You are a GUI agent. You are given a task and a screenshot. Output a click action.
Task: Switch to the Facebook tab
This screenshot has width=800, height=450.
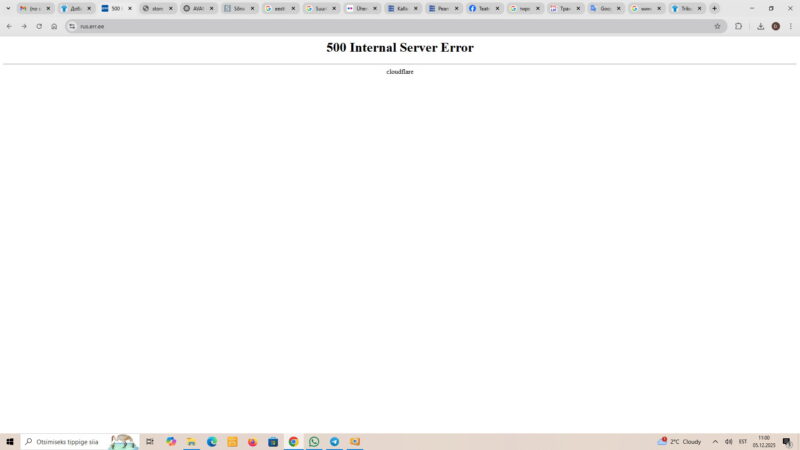[479, 8]
